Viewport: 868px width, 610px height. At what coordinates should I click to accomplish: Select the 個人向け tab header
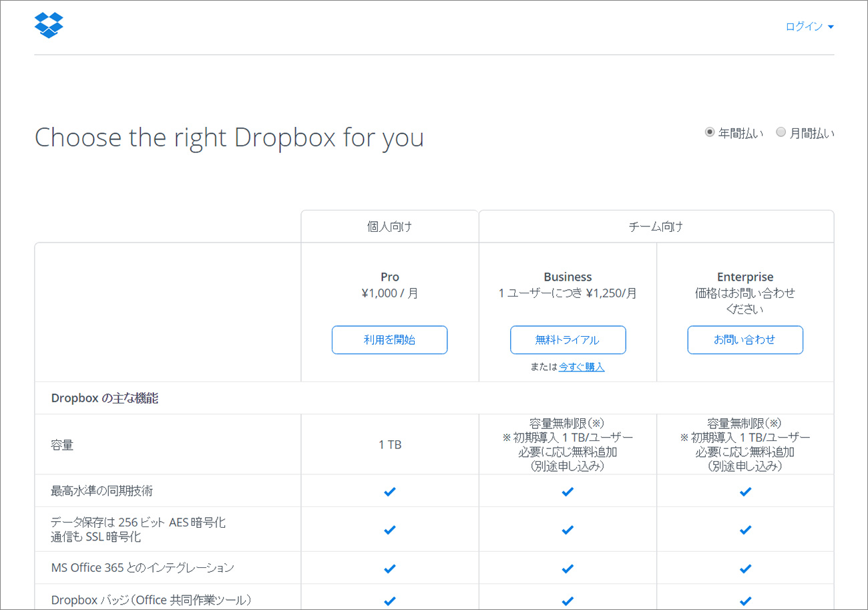(x=389, y=226)
